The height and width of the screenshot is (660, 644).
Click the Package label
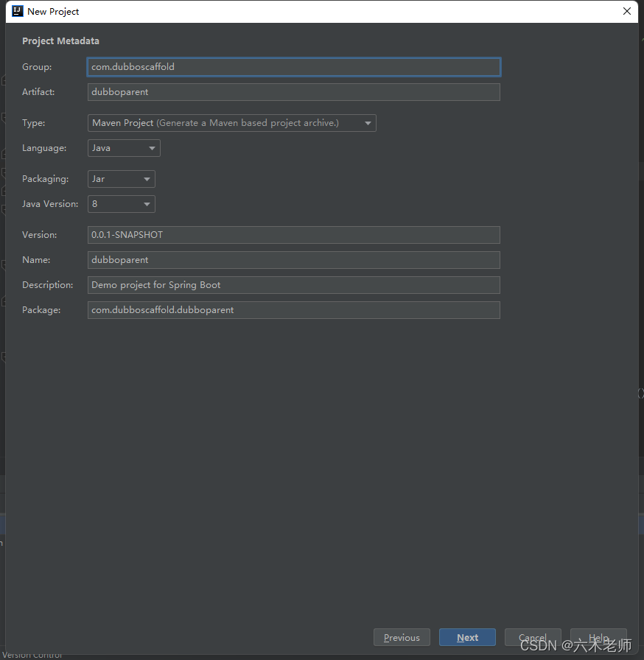(41, 310)
